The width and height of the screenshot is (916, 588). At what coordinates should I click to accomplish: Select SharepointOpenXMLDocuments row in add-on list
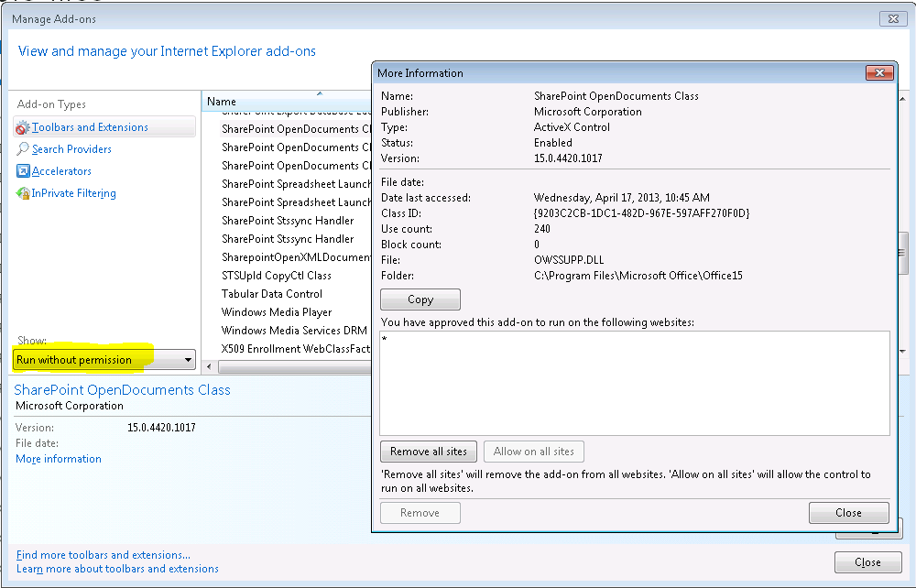[296, 257]
